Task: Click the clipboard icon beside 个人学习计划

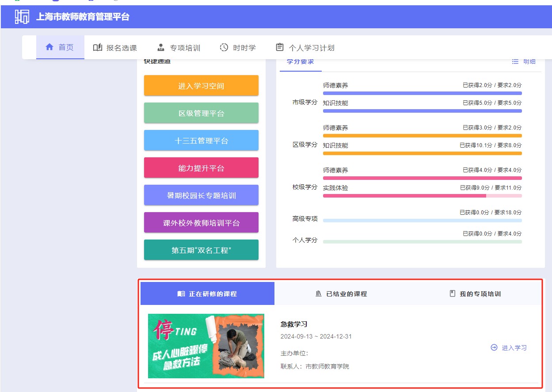Action: (x=279, y=48)
